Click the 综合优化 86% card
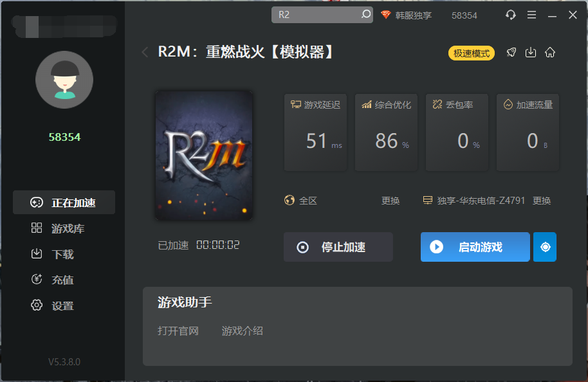 pos(386,132)
